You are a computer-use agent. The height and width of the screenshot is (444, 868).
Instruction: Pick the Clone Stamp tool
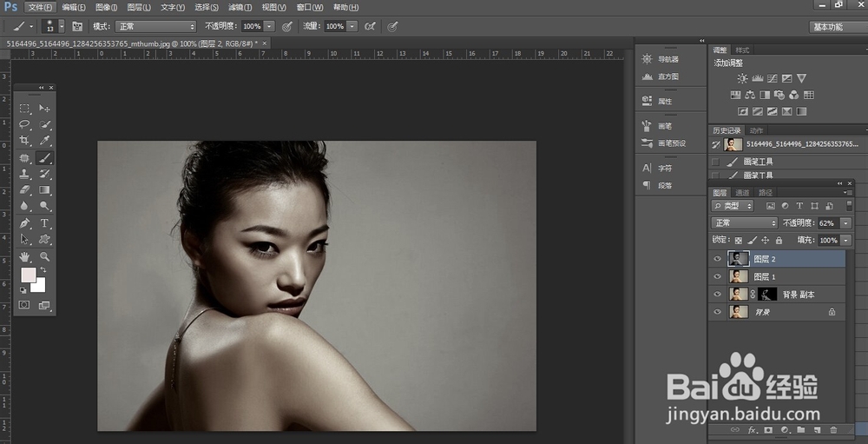click(x=24, y=174)
